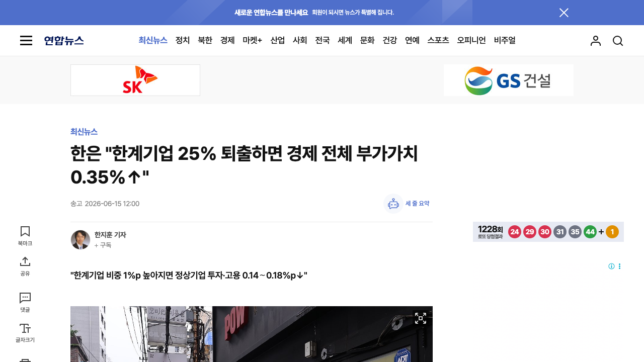Viewport: 644px width, 362px height.
Task: Open reporter 한지훈 기자 profile photo
Action: [80, 240]
